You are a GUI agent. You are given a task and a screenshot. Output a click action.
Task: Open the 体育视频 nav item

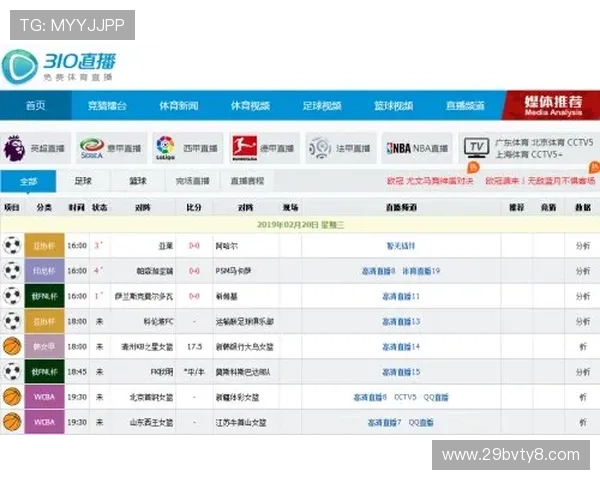click(x=250, y=105)
